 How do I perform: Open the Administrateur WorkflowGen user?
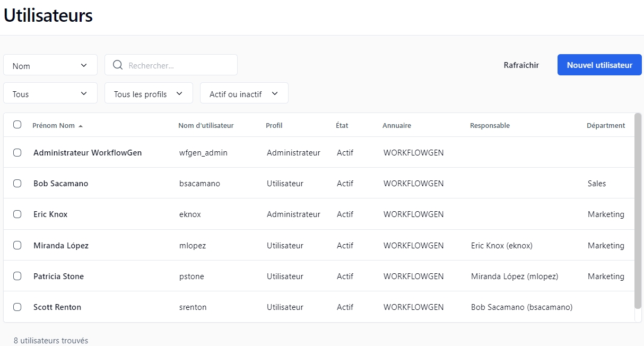(x=88, y=153)
